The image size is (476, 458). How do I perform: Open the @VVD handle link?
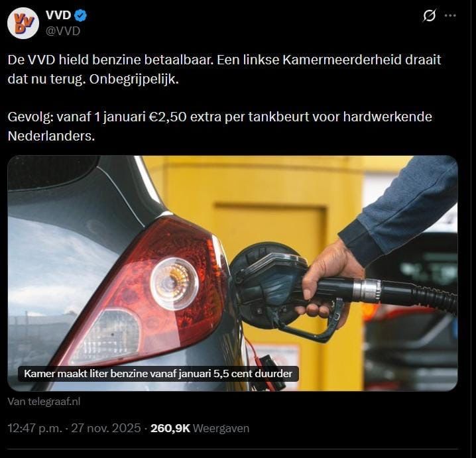point(63,31)
